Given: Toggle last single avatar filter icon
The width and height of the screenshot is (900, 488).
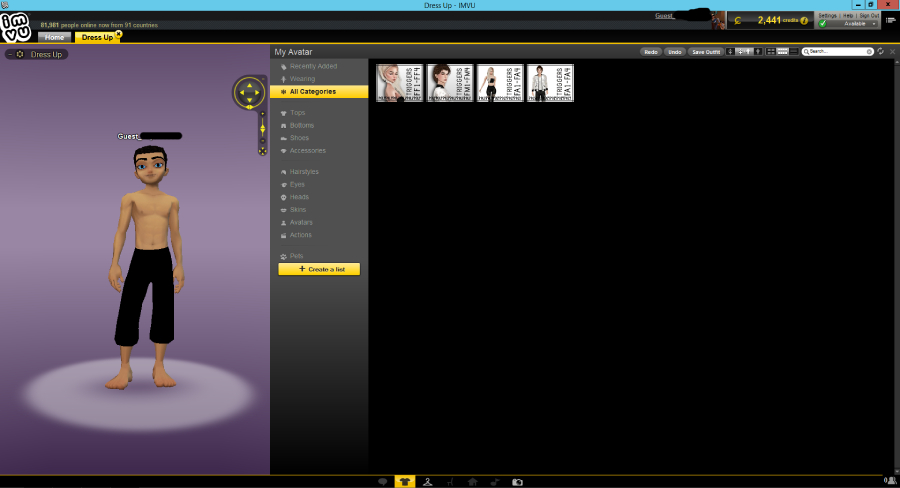Looking at the screenshot, I should (758, 52).
